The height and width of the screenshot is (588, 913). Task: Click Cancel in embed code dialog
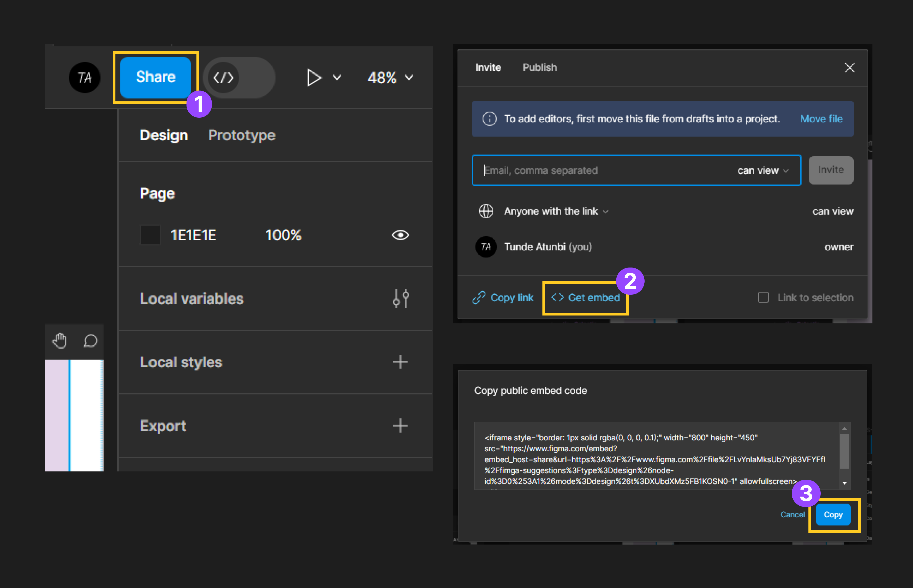pyautogui.click(x=792, y=515)
